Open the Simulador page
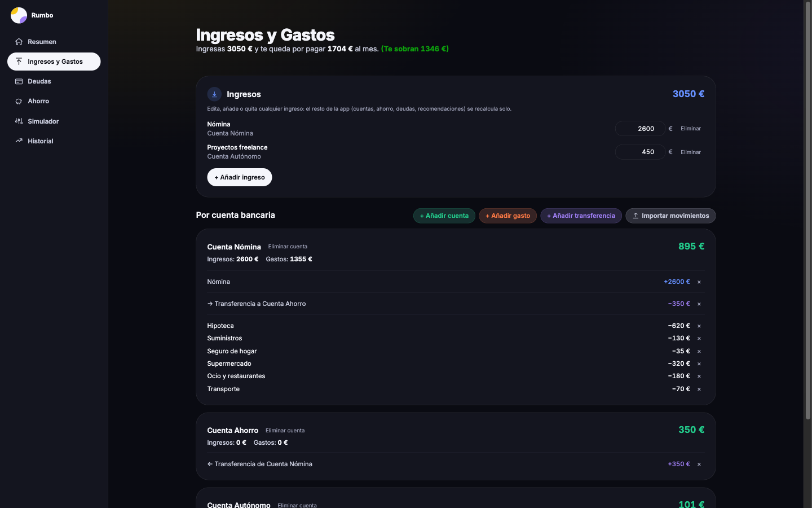This screenshot has width=812, height=508. point(54,121)
